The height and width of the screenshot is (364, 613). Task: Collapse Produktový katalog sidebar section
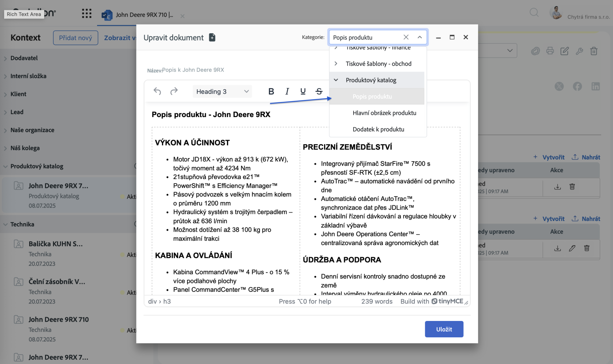click(x=5, y=166)
